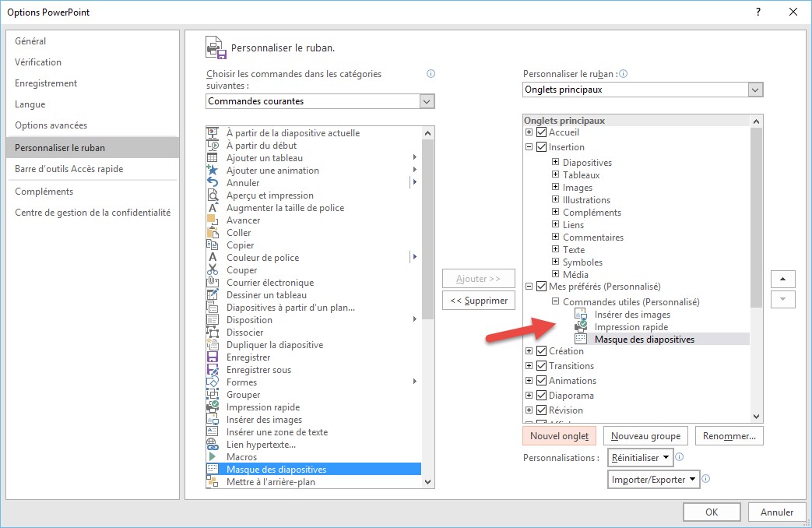Select 'Masque des diapositives' in left list

[x=313, y=469]
